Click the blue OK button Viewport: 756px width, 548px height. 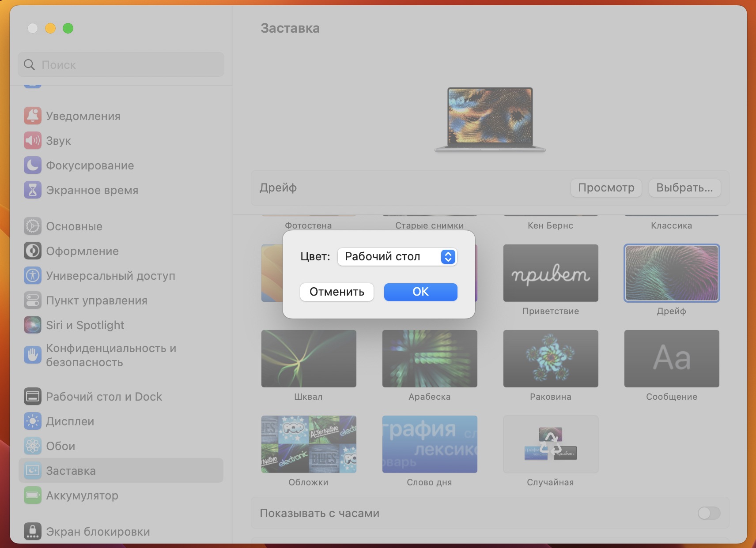pos(420,292)
